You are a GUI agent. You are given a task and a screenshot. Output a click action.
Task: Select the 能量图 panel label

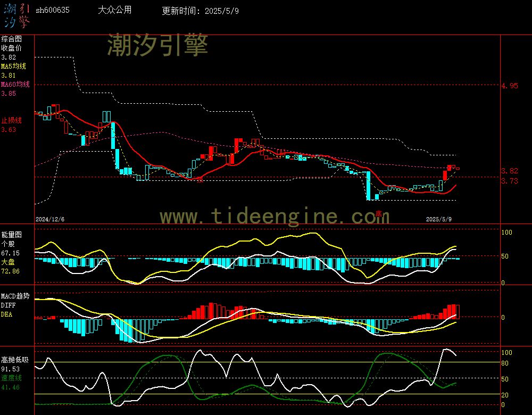click(x=12, y=235)
